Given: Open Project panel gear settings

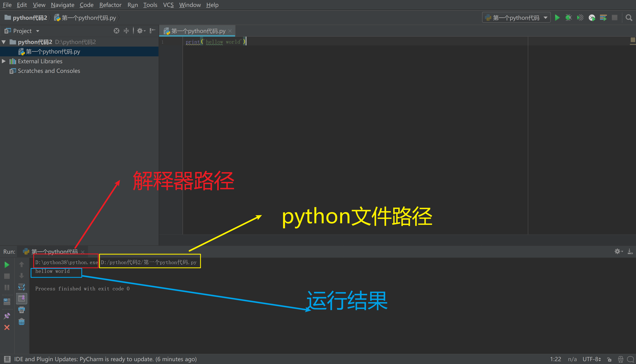Looking at the screenshot, I should 141,31.
